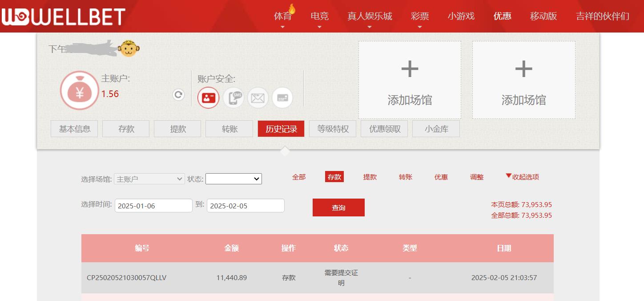Open the 真人娱乐城 menu

(369, 16)
